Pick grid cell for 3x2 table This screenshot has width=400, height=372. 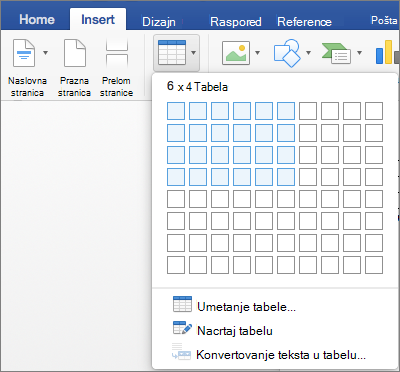220,133
